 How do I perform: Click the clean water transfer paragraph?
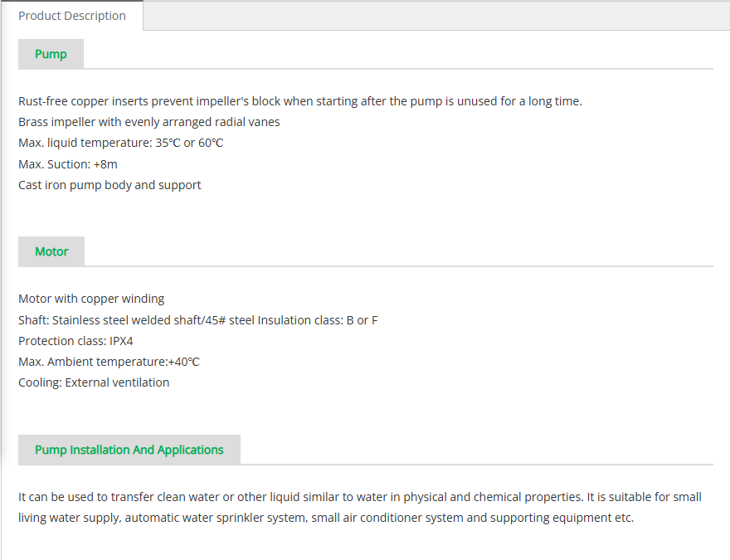click(360, 507)
